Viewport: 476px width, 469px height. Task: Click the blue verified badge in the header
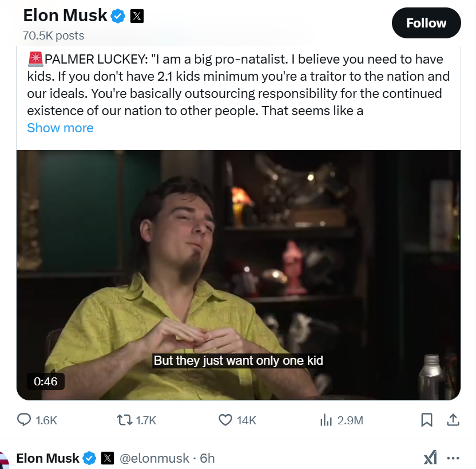coord(118,17)
